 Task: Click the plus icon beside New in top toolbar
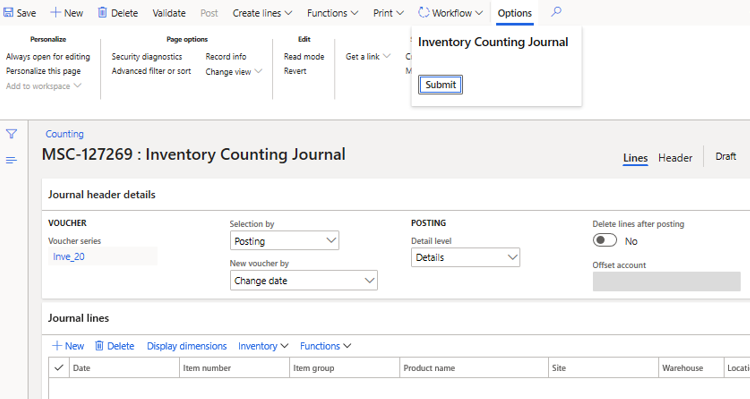[x=55, y=12]
